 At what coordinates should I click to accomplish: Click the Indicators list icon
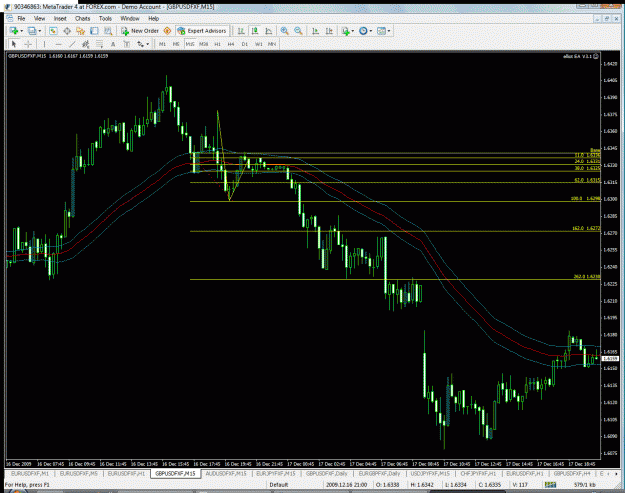pyautogui.click(x=345, y=31)
